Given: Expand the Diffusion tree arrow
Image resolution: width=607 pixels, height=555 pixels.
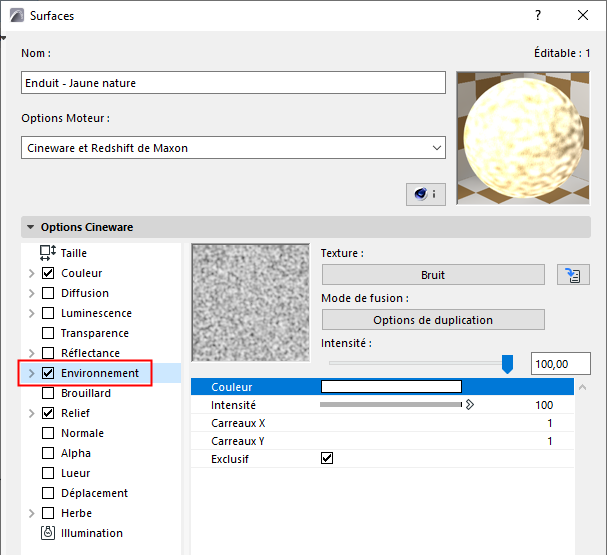Looking at the screenshot, I should 32,293.
